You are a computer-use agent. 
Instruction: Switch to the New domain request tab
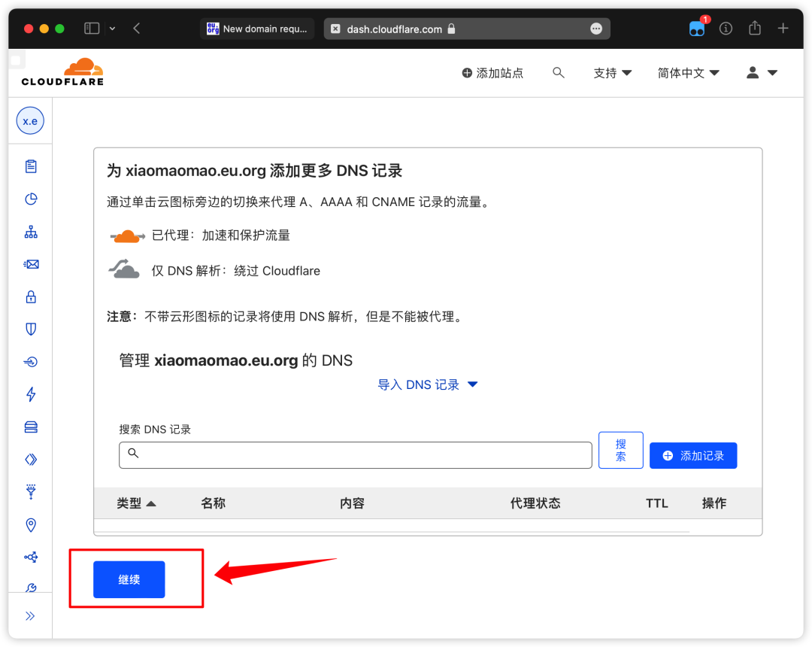point(257,29)
